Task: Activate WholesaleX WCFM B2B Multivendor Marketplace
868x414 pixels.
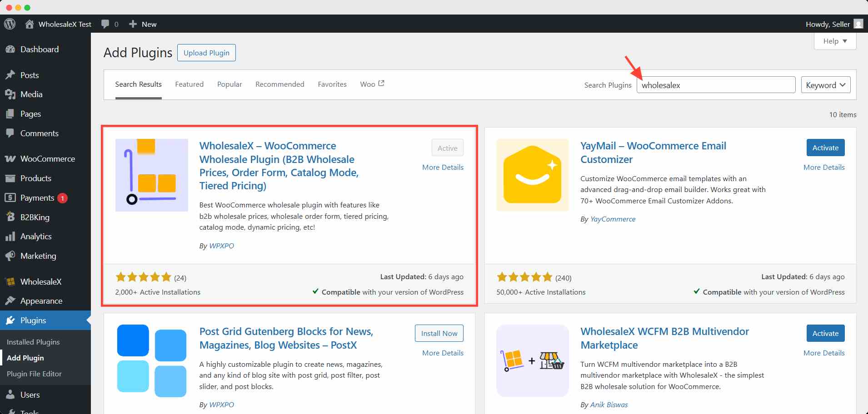Action: [x=825, y=333]
